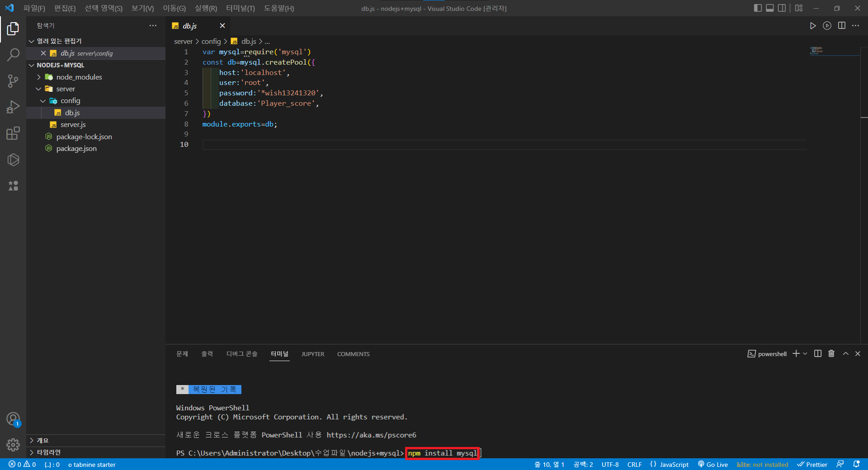This screenshot has height=470, width=868.
Task: Run the code with the play icon
Action: pos(812,26)
